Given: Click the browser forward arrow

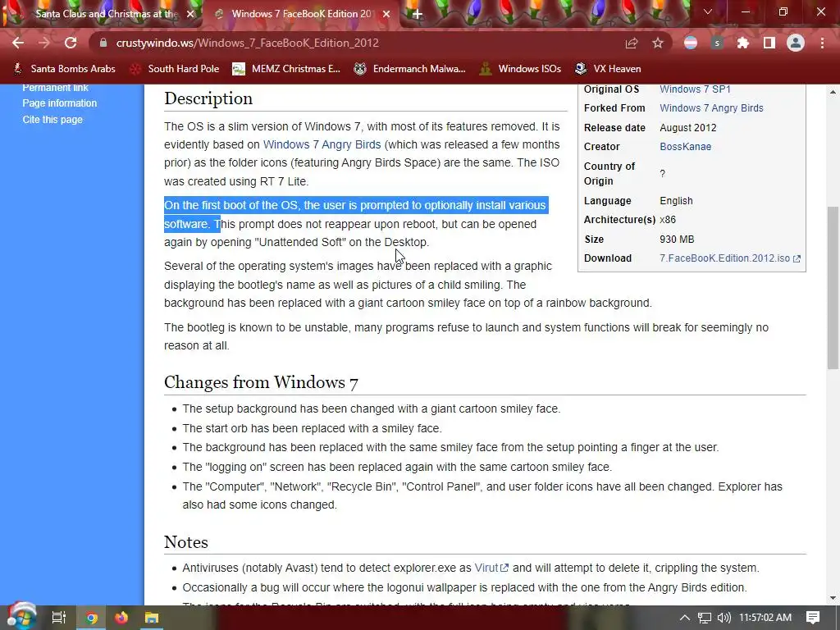Looking at the screenshot, I should (x=44, y=43).
